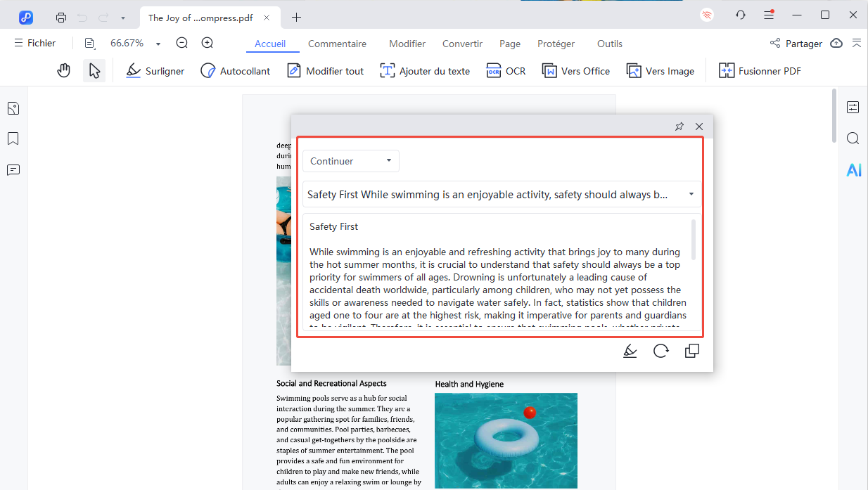Click the AI assistant sidebar icon
The height and width of the screenshot is (490, 868).
coord(853,169)
